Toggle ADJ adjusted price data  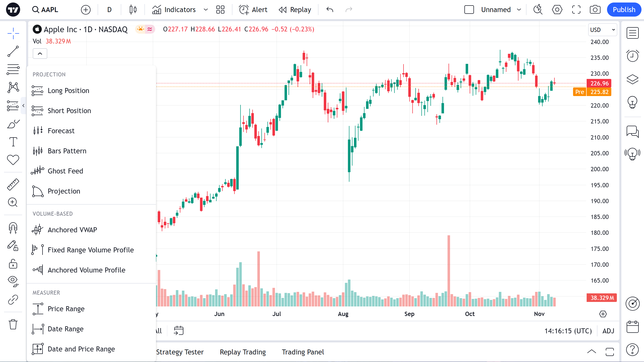[608, 331]
